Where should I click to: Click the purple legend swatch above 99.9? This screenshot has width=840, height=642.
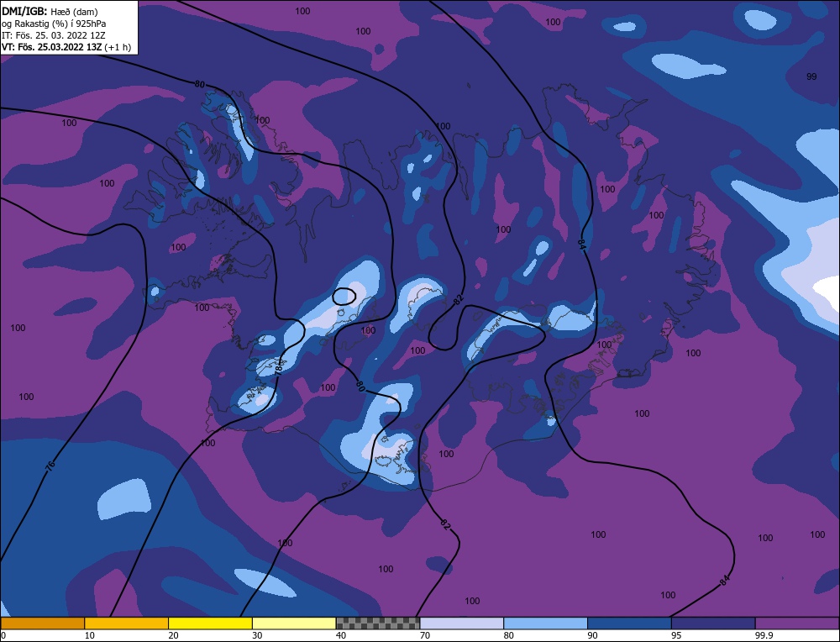797,624
